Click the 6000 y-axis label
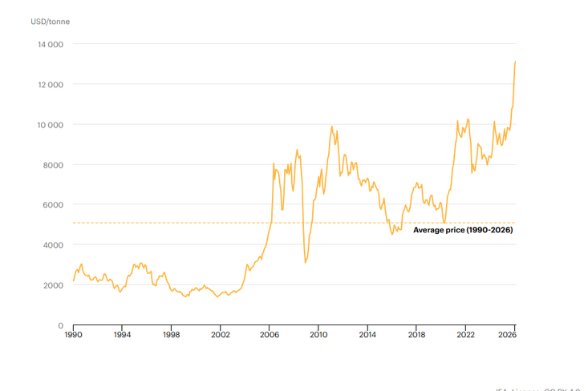 point(53,205)
